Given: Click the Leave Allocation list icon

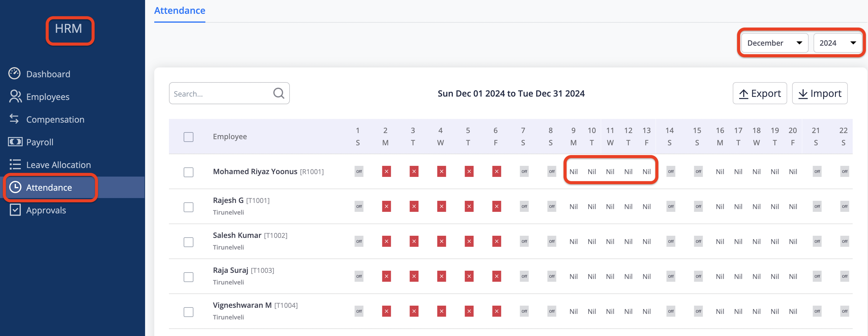Looking at the screenshot, I should [15, 164].
